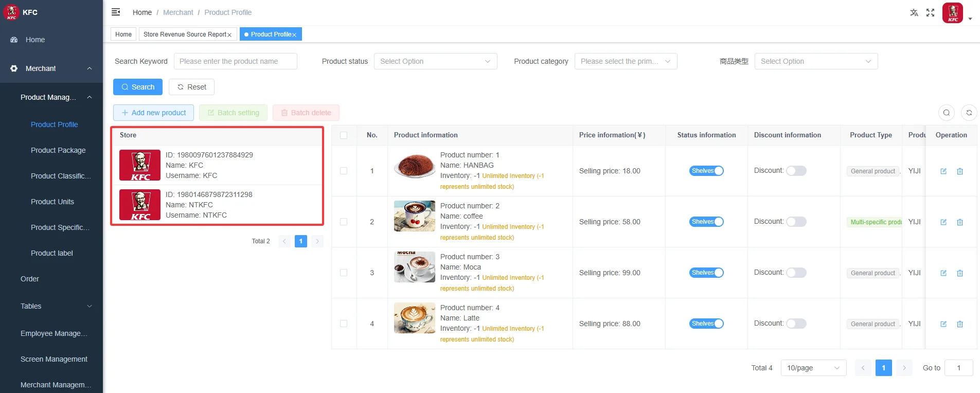The height and width of the screenshot is (393, 980).
Task: Focus the Search Keyword product name field
Action: pos(236,61)
